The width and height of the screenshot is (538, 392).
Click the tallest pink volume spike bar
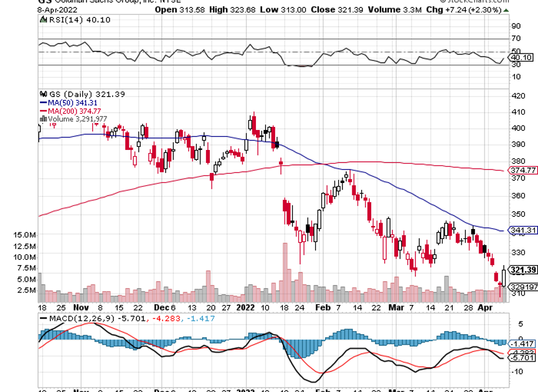point(285,273)
